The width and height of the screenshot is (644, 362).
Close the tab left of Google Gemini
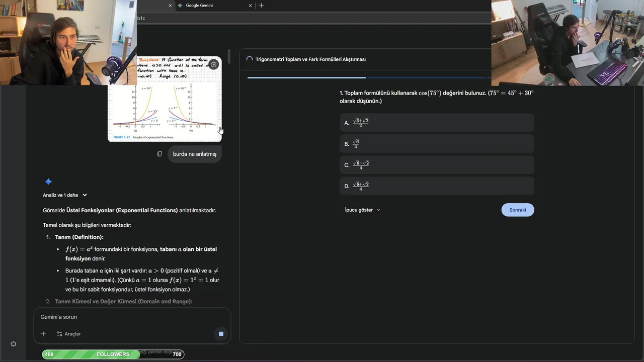[170, 6]
